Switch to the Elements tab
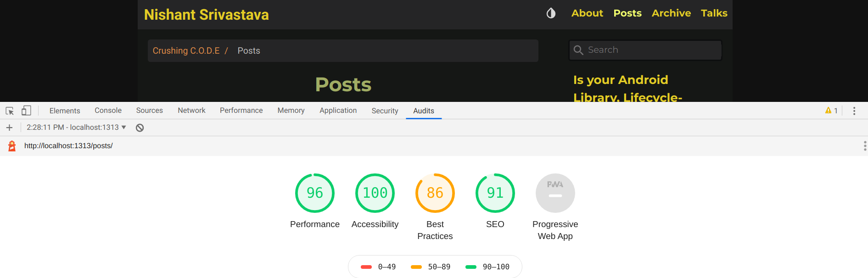868x278 pixels. pos(65,111)
